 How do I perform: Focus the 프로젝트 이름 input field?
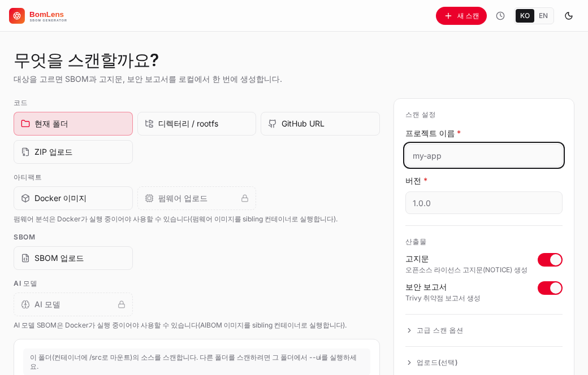click(x=484, y=155)
